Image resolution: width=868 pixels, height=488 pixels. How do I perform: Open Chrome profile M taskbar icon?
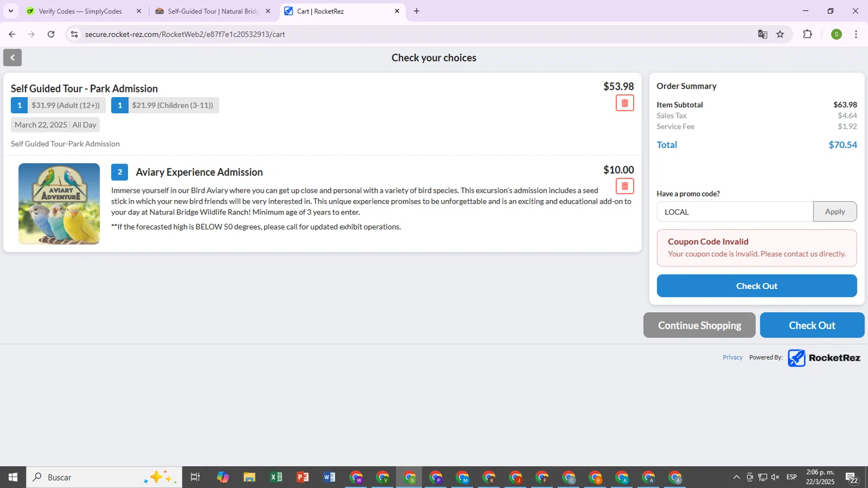(x=462, y=478)
